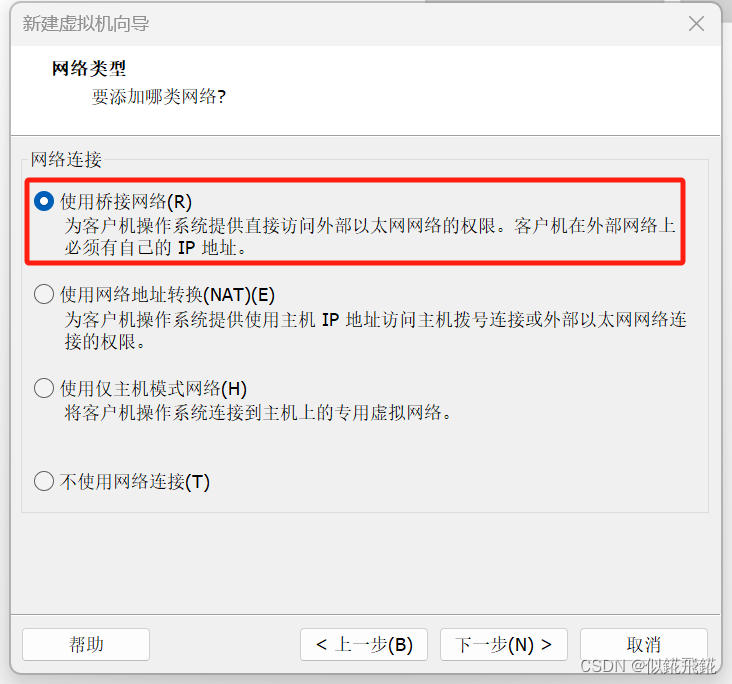Open help with the 帮助 button
The height and width of the screenshot is (684, 732).
[86, 644]
